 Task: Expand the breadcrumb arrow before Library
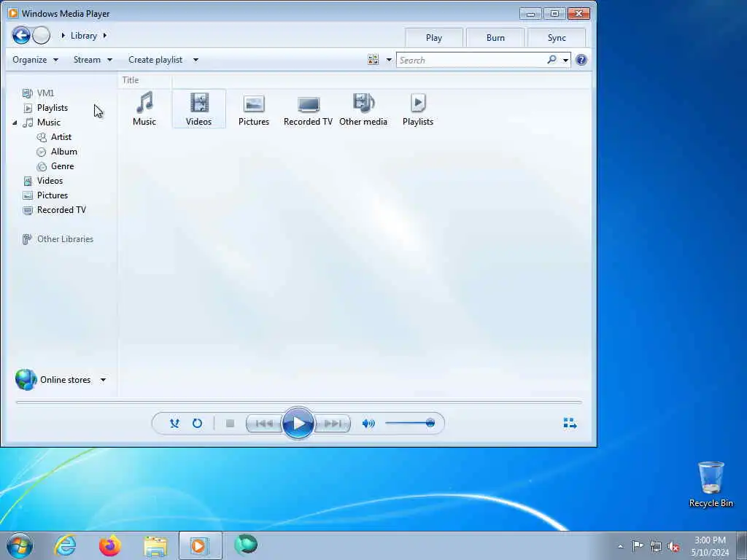click(x=63, y=35)
